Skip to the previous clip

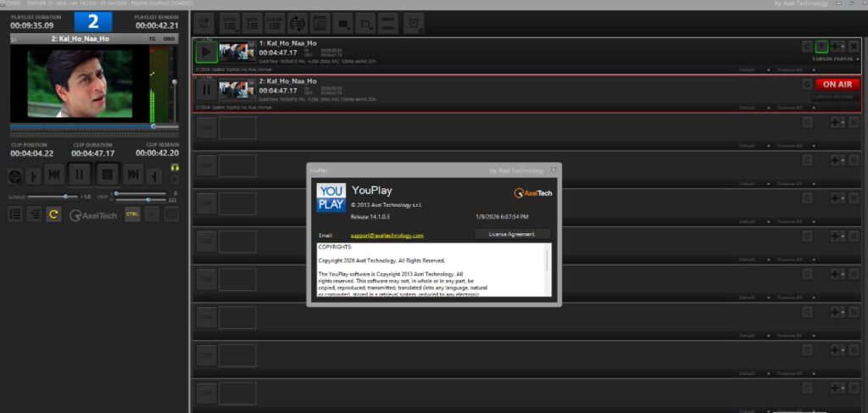(x=53, y=175)
